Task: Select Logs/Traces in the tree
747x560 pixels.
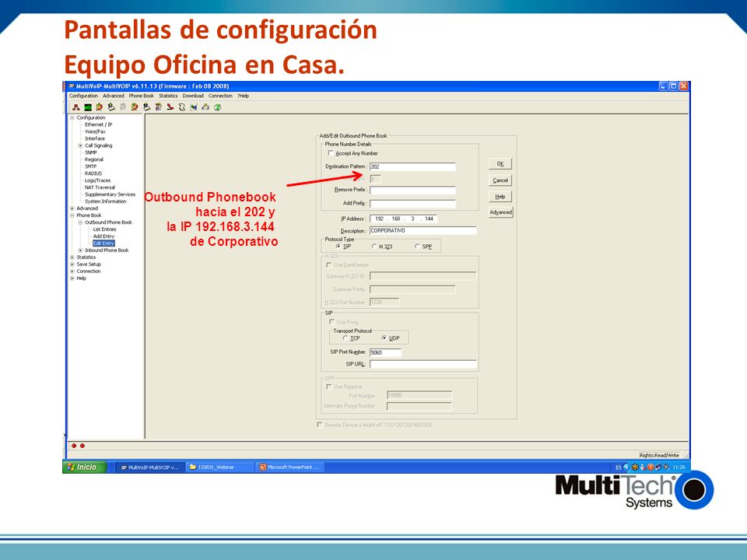Action: click(98, 180)
